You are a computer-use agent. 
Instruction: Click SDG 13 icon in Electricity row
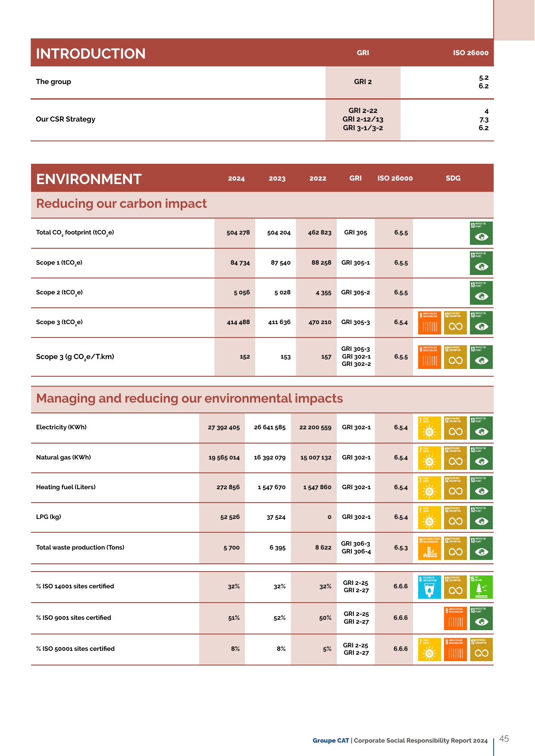481,428
